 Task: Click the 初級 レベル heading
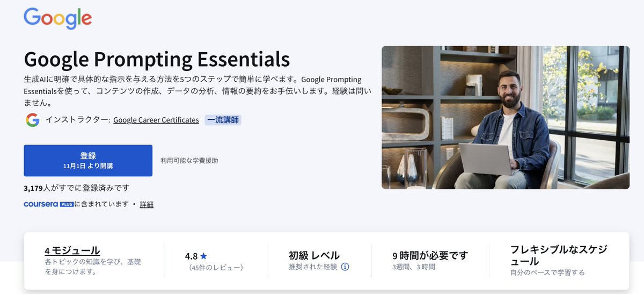pyautogui.click(x=314, y=255)
